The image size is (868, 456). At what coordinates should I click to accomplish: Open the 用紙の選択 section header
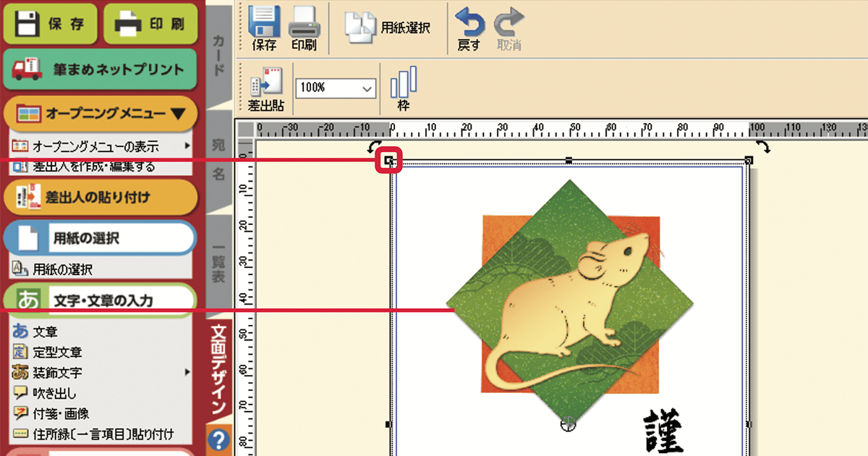101,238
